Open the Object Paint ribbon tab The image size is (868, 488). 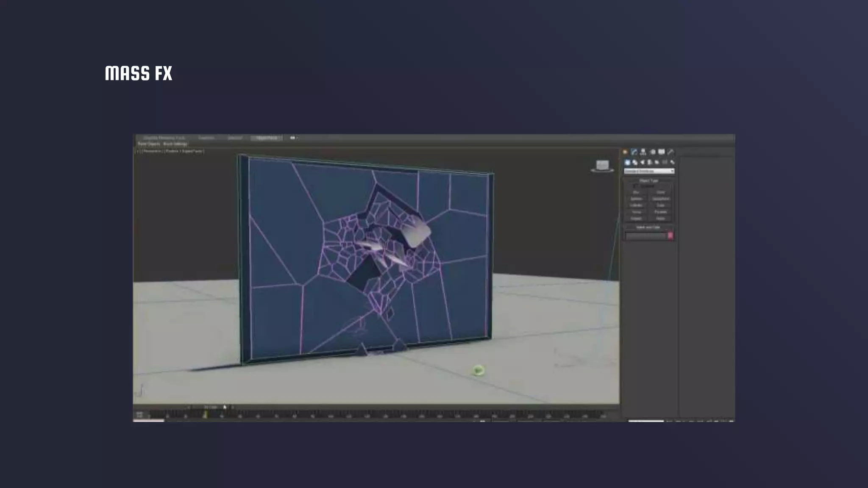pos(267,138)
